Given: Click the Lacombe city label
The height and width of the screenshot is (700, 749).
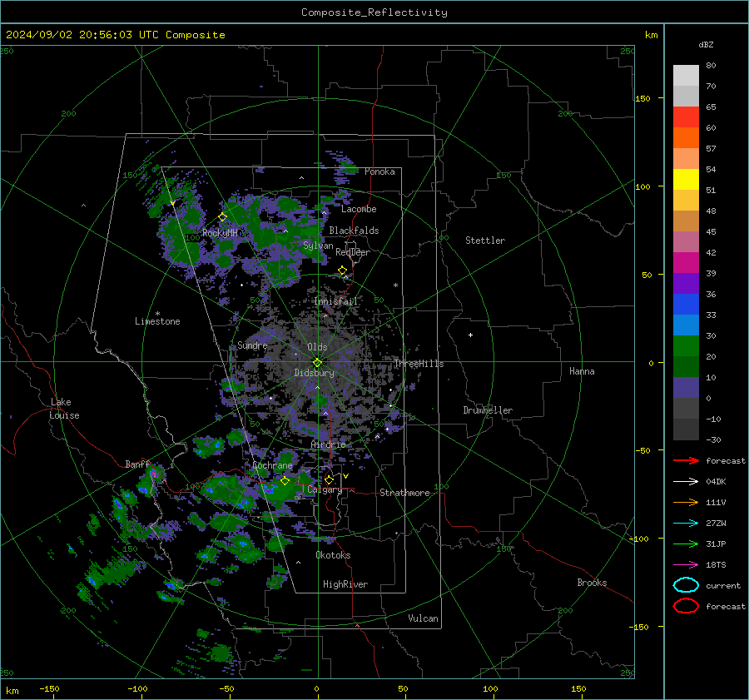Looking at the screenshot, I should point(359,209).
